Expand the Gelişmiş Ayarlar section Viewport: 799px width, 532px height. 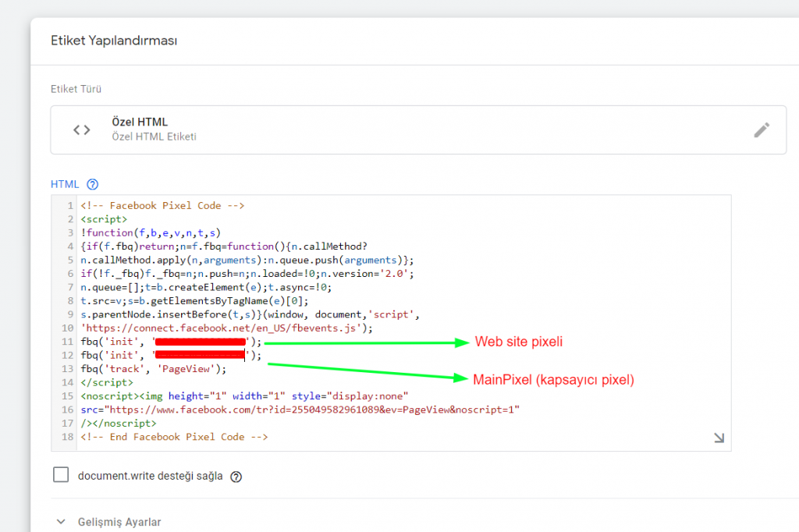pos(61,522)
